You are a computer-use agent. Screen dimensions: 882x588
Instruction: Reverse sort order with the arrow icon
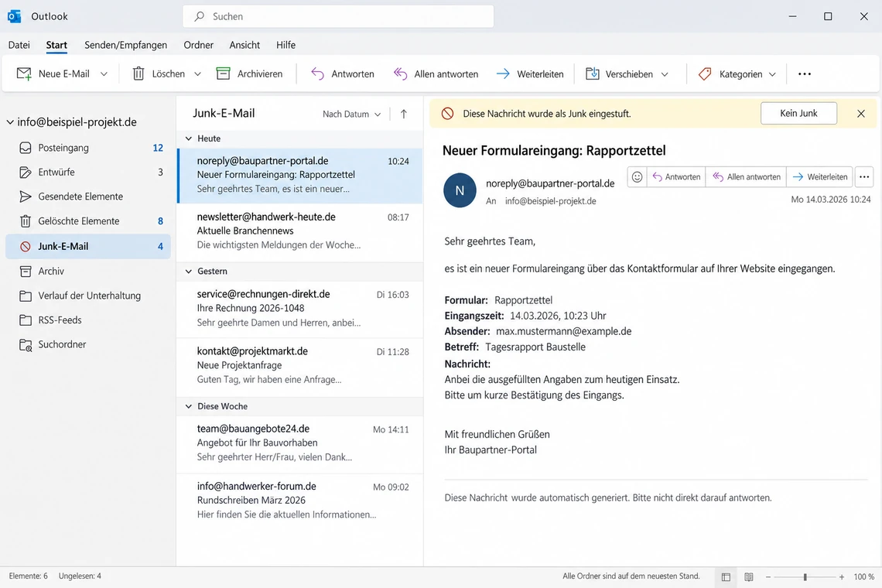pos(403,114)
